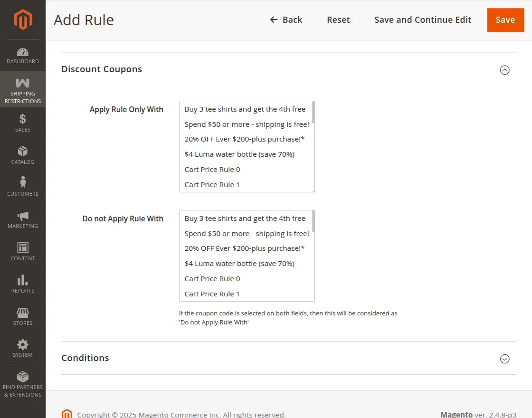Select '20% OFF Ever $200-plus' in Apply Rule Only With

point(246,139)
